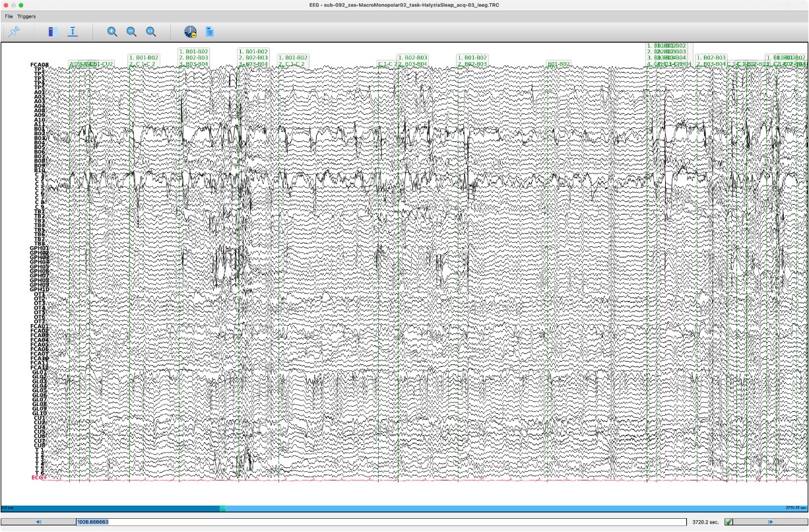The height and width of the screenshot is (532, 809).
Task: Open the Triggers menu
Action: [26, 16]
